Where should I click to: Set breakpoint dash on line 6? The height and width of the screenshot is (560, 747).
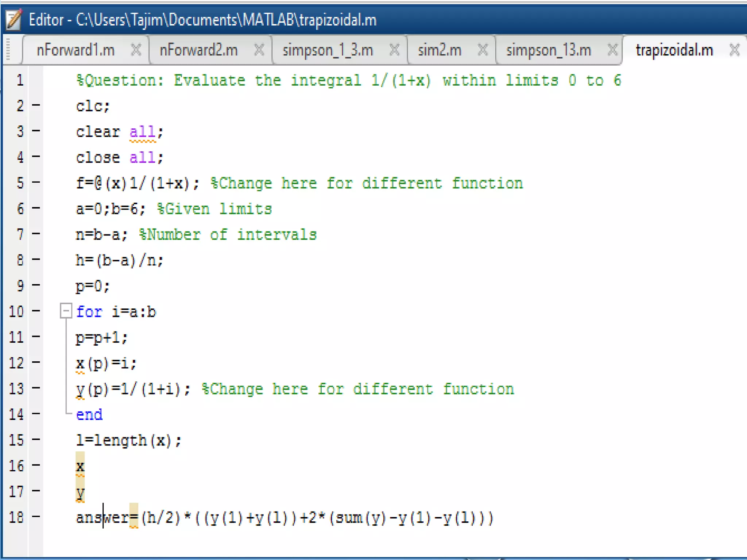(x=36, y=208)
